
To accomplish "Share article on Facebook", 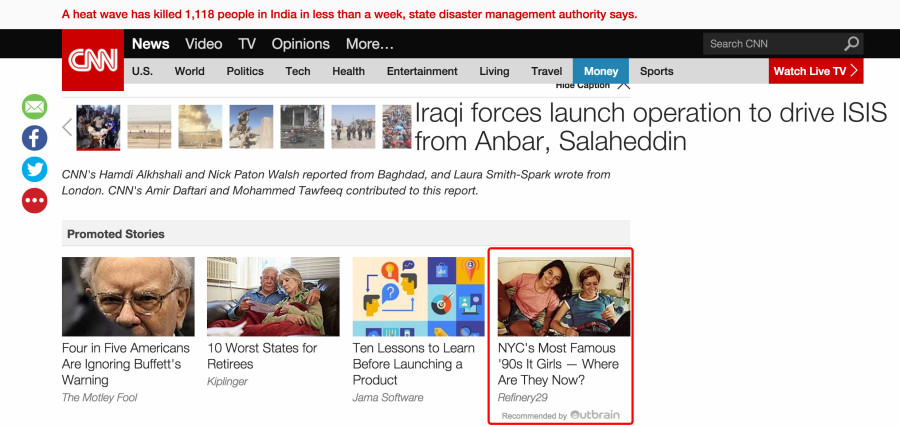I will point(34,138).
